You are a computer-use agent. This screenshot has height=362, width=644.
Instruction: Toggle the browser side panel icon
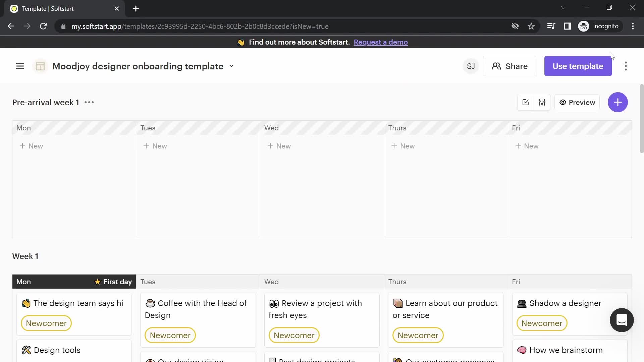click(x=567, y=26)
